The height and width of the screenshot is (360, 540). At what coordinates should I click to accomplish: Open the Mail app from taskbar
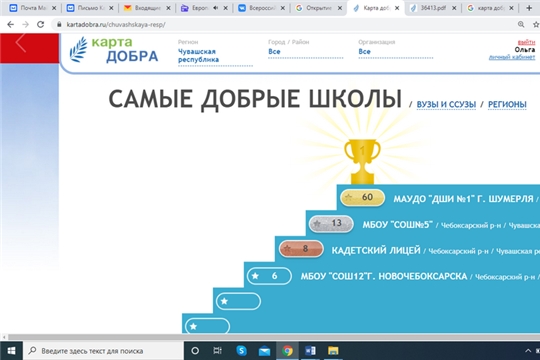point(264,351)
